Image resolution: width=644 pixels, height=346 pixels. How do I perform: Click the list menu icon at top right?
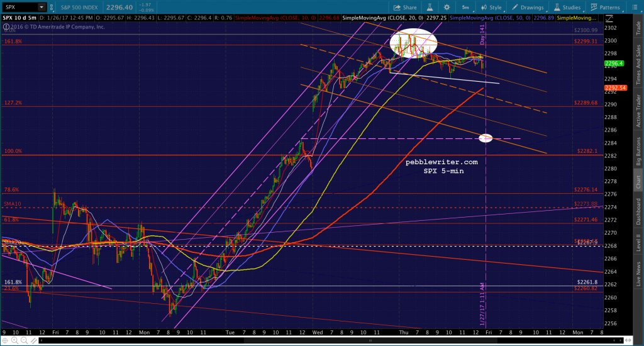pos(634,7)
